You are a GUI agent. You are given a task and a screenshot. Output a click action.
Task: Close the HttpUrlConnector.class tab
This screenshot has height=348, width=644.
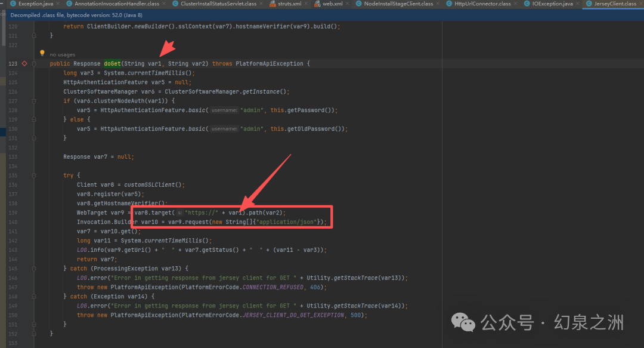[515, 4]
